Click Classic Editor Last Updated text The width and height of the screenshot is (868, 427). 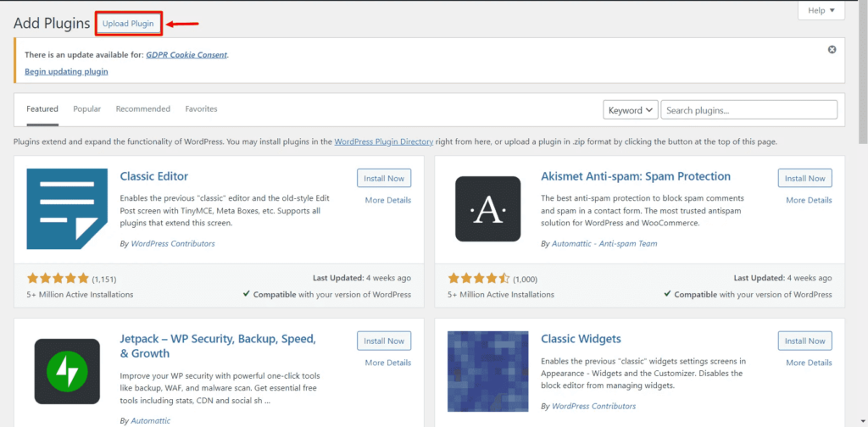pos(361,278)
